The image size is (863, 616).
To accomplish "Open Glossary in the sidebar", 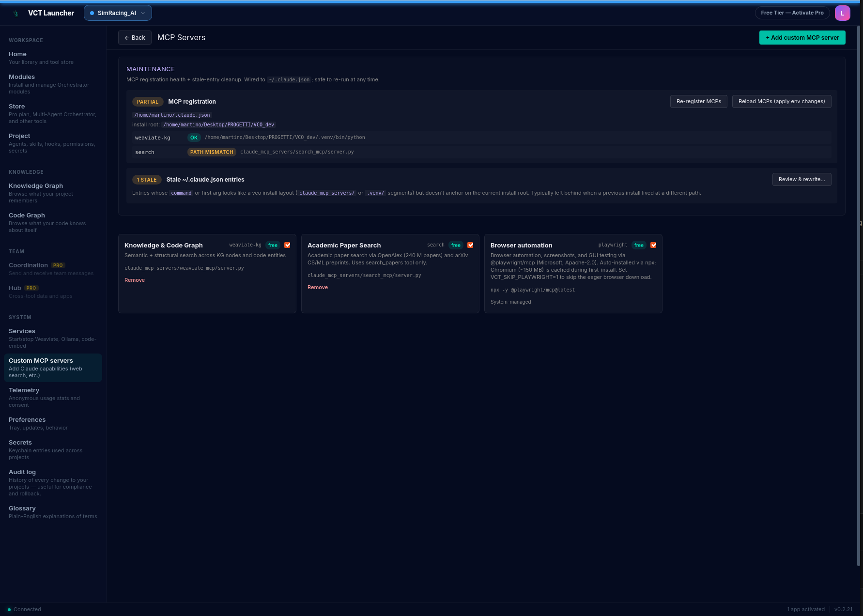I will (53, 512).
